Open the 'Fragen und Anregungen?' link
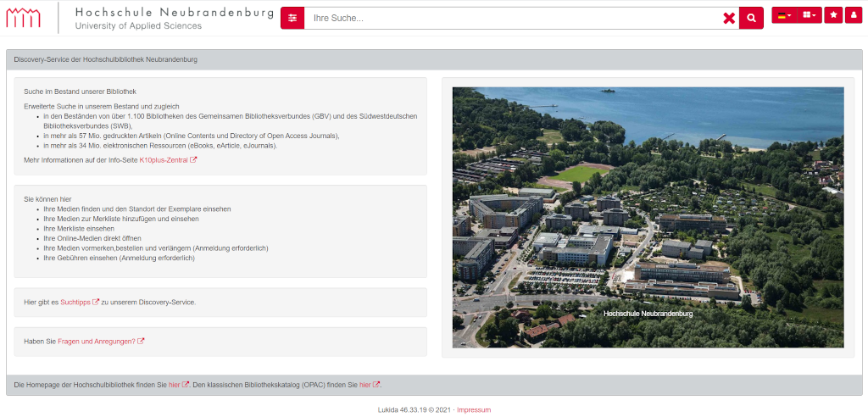The image size is (868, 417). (97, 342)
